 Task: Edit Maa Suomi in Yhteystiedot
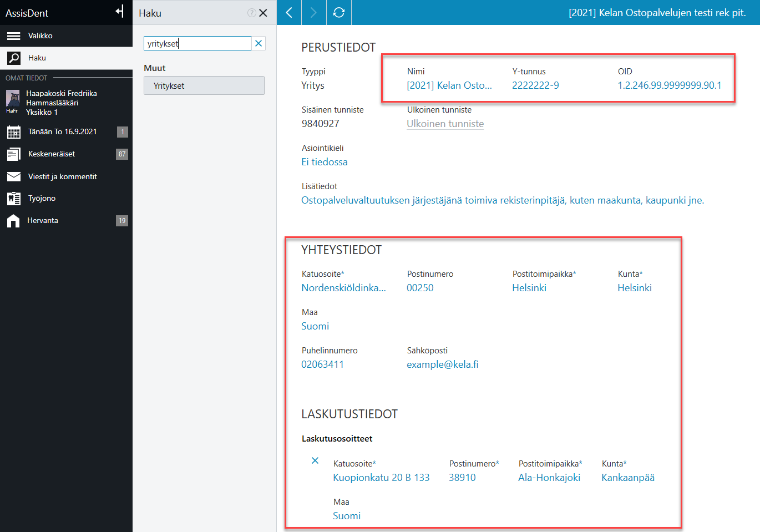[x=315, y=326]
